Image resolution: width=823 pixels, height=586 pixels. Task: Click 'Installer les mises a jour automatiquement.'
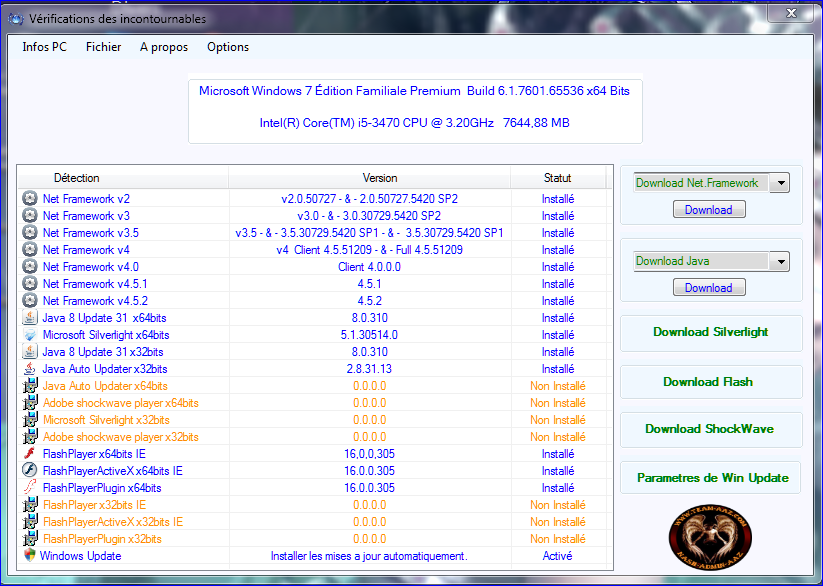370,556
